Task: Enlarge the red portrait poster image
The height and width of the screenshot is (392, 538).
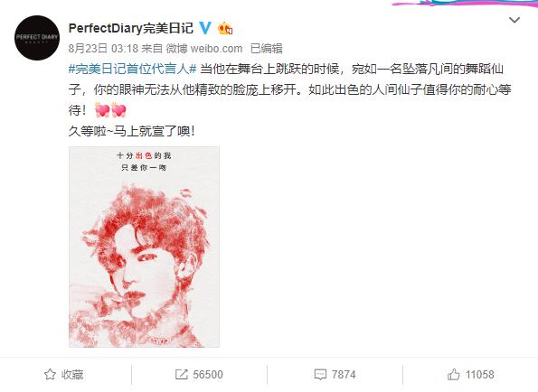Action: [x=144, y=247]
